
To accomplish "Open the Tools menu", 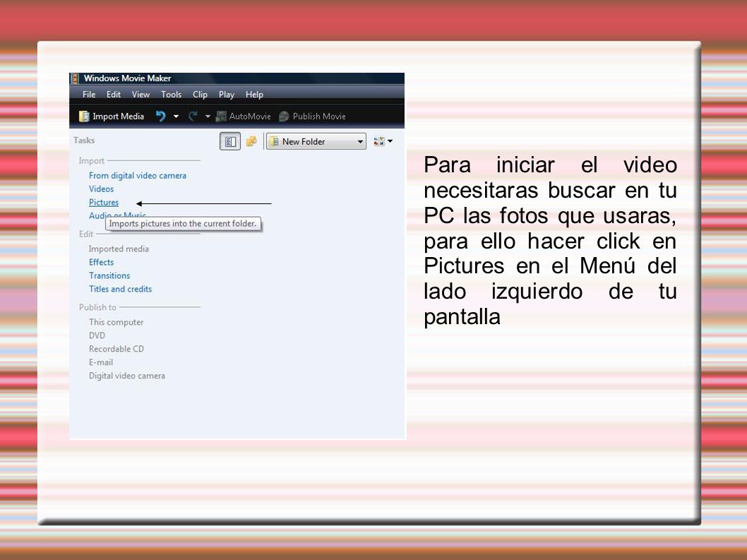I will [x=171, y=95].
